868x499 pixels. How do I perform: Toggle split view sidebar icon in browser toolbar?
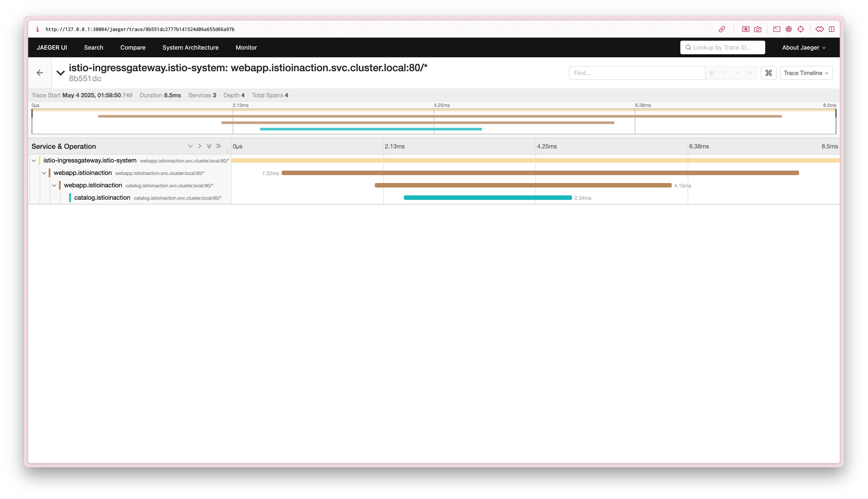(x=831, y=29)
